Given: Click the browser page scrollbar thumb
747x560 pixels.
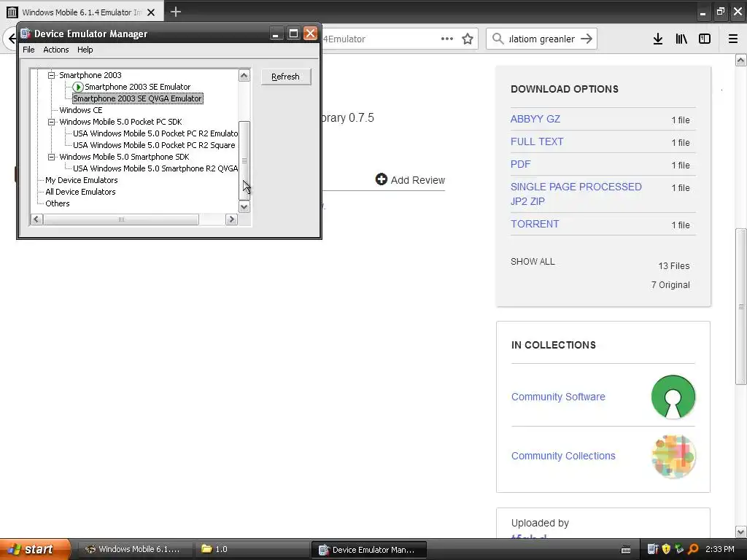Looking at the screenshot, I should tap(741, 307).
